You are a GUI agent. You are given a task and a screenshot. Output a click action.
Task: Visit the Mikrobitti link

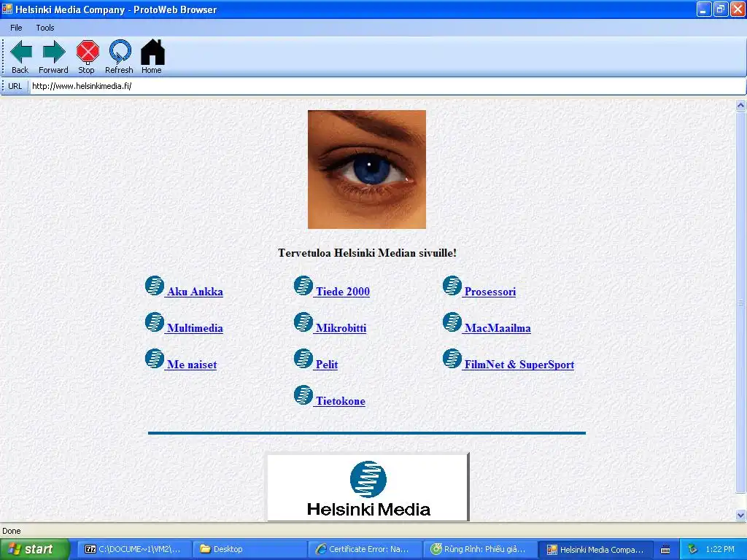(341, 328)
